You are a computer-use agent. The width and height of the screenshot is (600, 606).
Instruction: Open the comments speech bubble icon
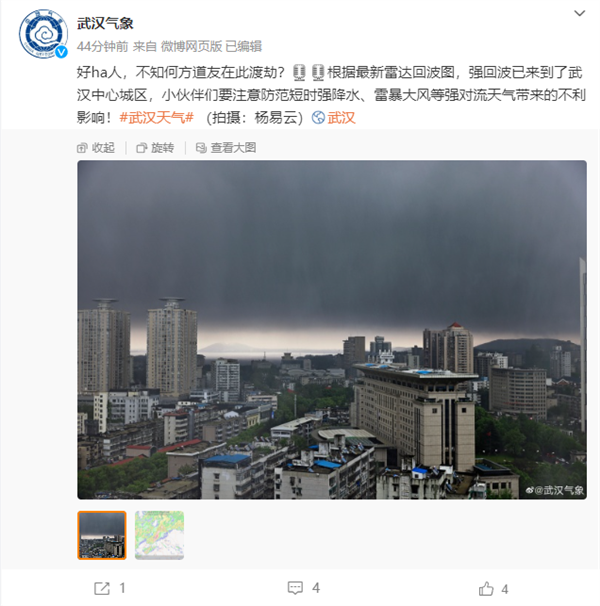[295, 588]
